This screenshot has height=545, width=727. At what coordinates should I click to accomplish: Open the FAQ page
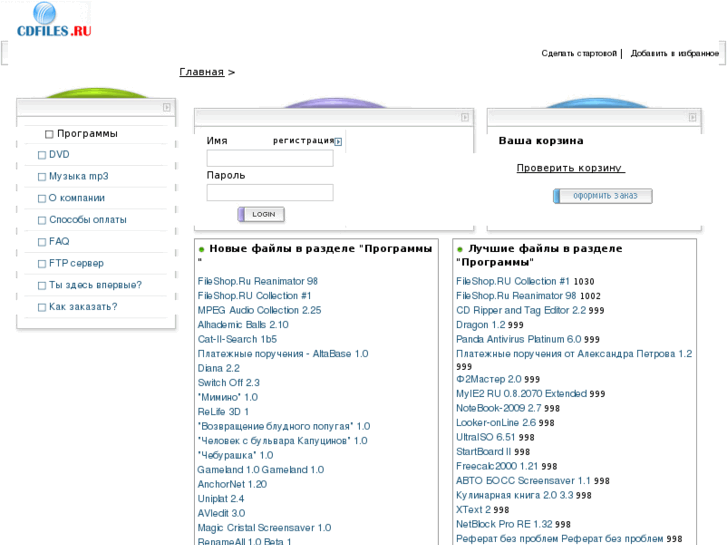coord(59,241)
